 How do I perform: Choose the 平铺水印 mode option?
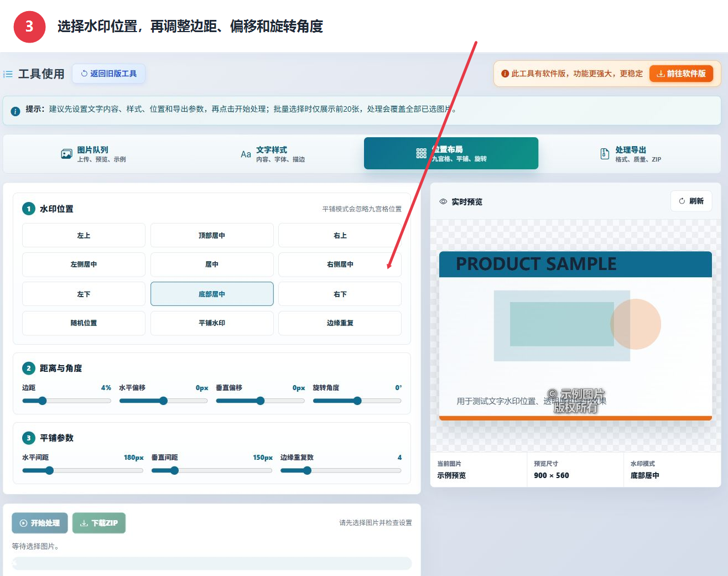click(212, 323)
